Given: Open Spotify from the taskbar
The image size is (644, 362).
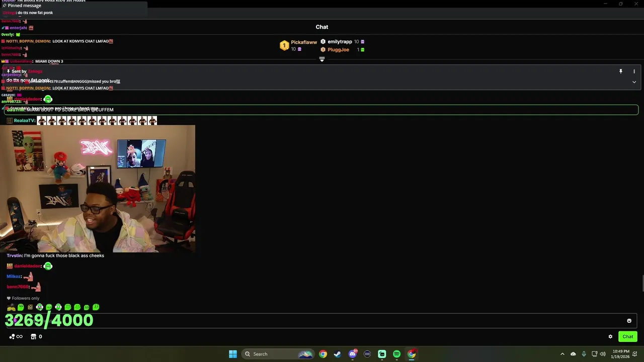Looking at the screenshot, I should point(397,354).
